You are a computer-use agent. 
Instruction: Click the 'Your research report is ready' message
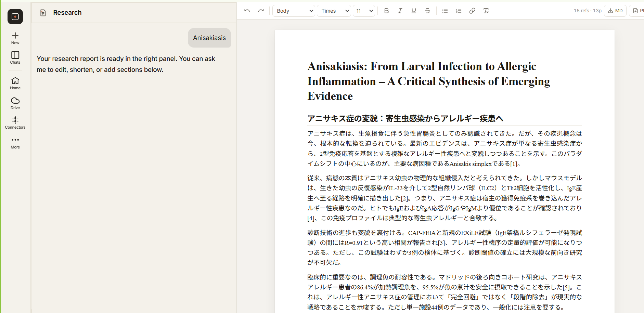126,64
